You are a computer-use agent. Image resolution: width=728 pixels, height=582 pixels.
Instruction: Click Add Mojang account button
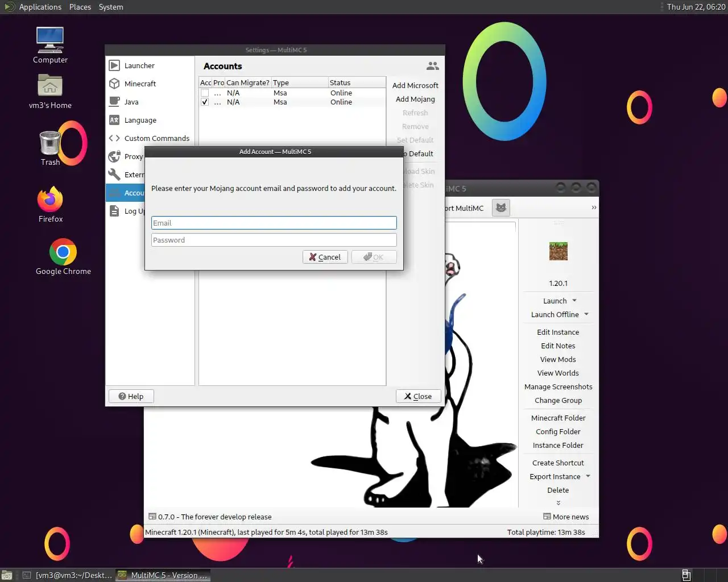[415, 99]
